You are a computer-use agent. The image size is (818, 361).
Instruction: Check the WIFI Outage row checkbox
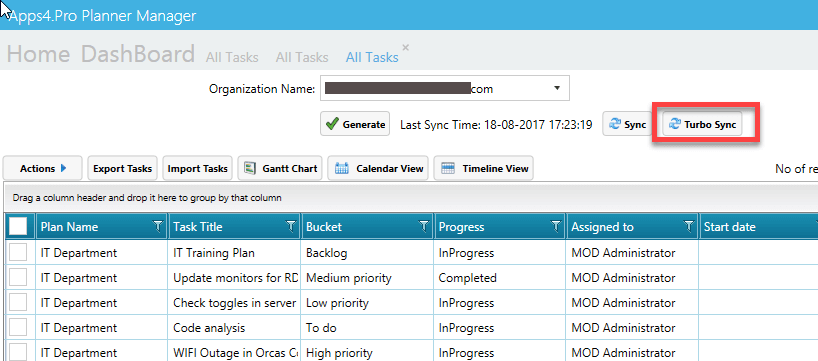[x=18, y=352]
